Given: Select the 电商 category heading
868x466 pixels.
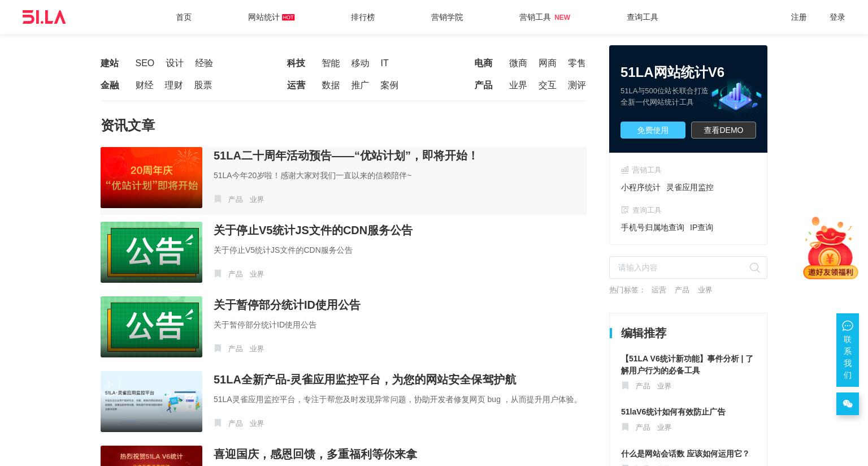Looking at the screenshot, I should [x=484, y=63].
